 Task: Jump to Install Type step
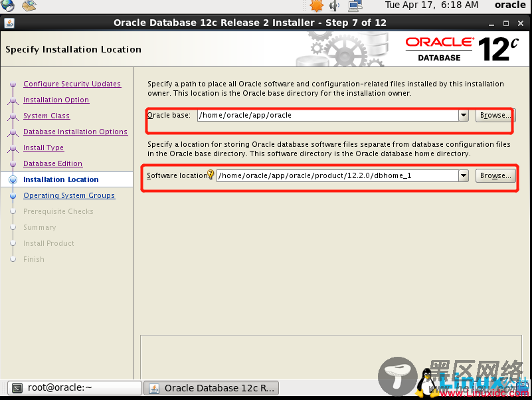(x=43, y=148)
